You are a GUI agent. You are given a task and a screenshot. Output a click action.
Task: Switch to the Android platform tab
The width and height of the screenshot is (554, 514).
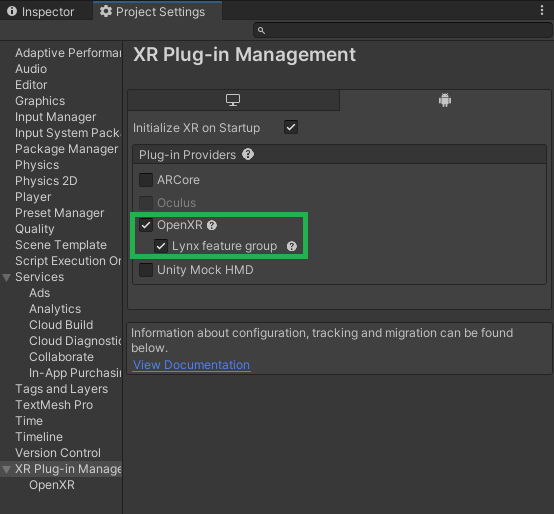445,100
